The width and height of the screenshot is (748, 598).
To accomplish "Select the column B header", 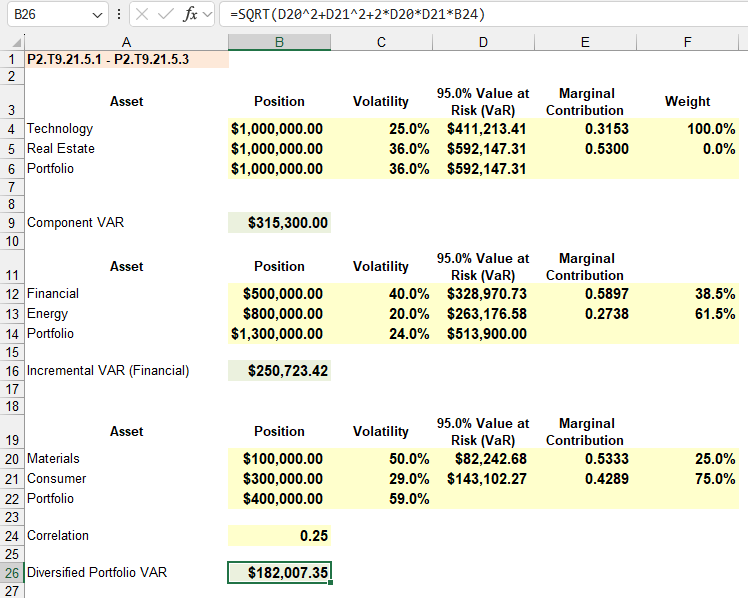I will click(x=279, y=42).
